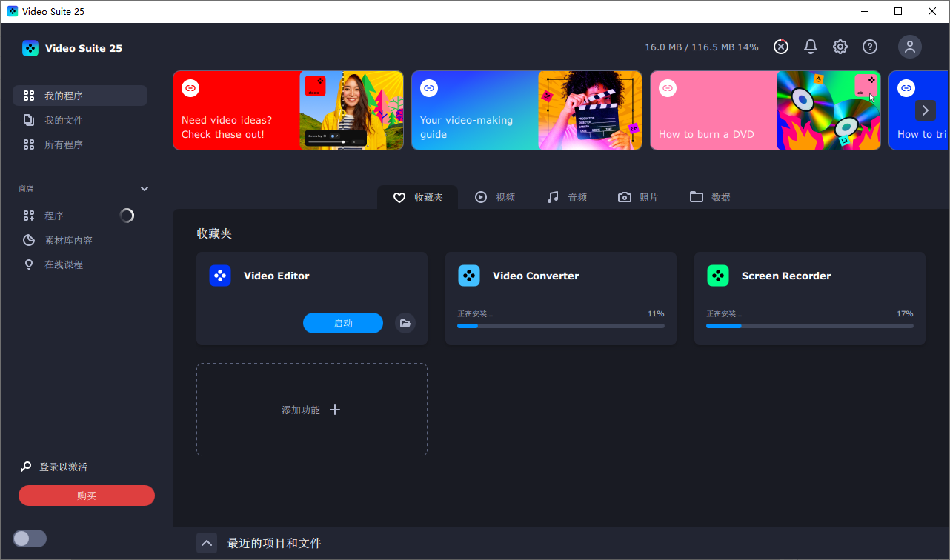
Task: Switch to 收藏夹 tab
Action: coord(418,197)
